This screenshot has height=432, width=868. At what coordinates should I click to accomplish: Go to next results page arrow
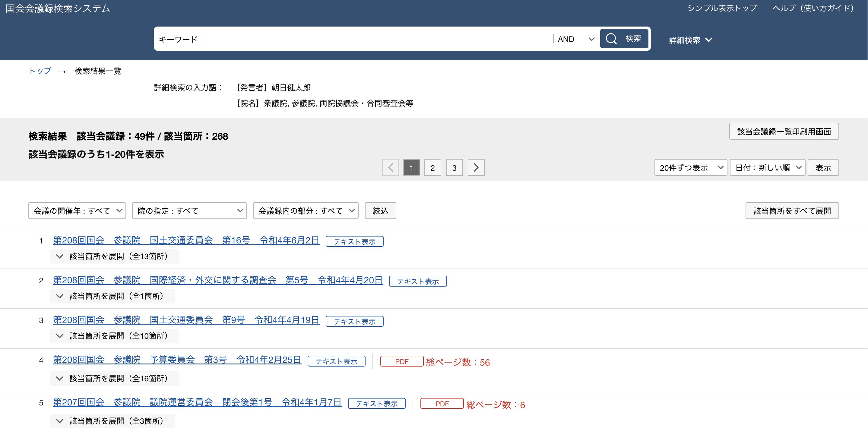[476, 167]
